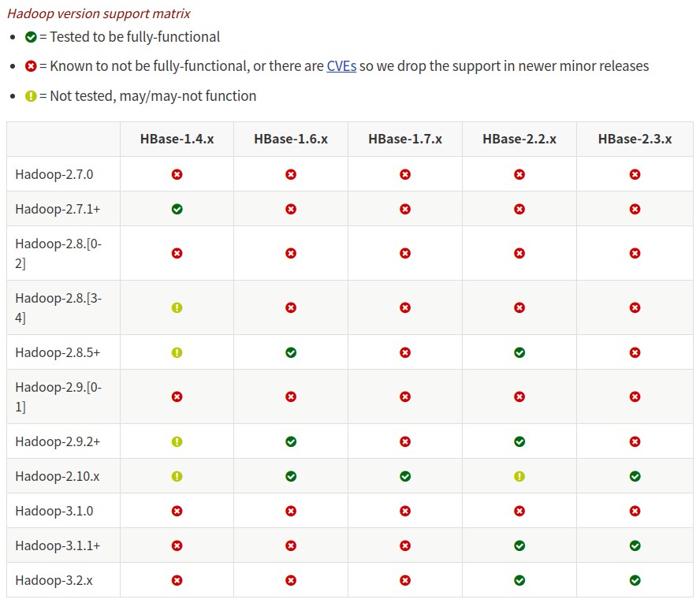Click the yellow warning legend icon
The height and width of the screenshot is (603, 700).
click(31, 96)
